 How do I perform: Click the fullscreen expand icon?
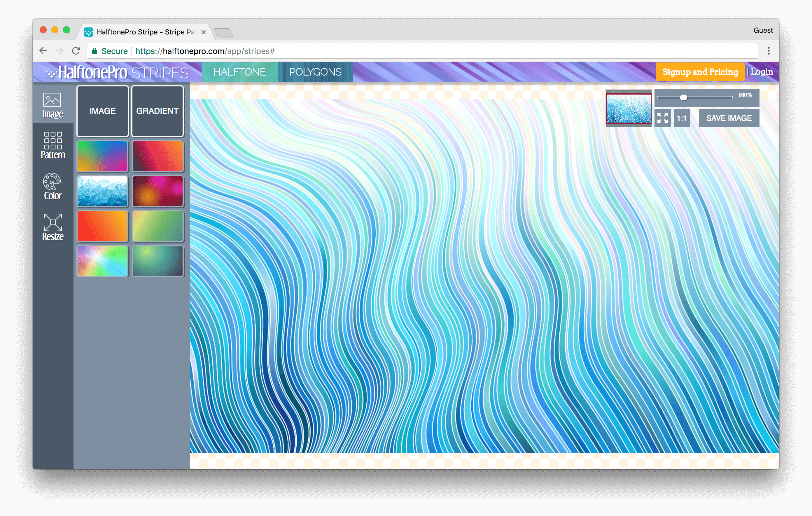[x=663, y=118]
